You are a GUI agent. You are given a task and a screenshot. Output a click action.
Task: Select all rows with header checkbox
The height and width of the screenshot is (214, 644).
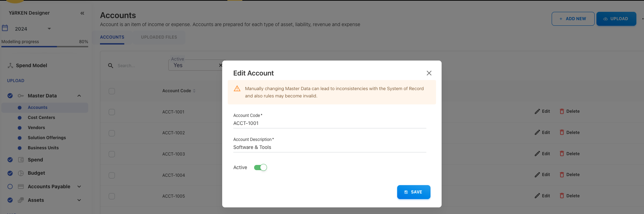(x=112, y=91)
